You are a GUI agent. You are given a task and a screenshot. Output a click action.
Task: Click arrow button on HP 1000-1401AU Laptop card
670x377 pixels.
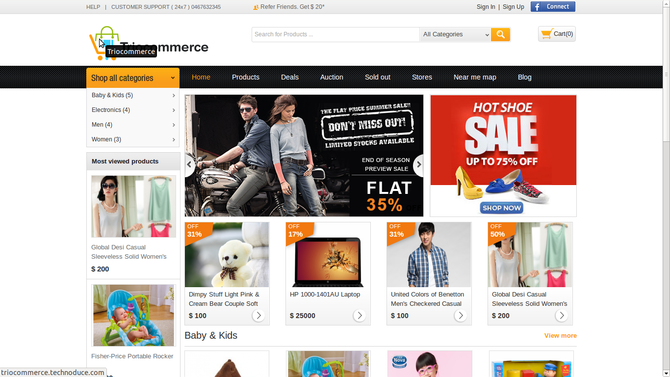point(359,315)
